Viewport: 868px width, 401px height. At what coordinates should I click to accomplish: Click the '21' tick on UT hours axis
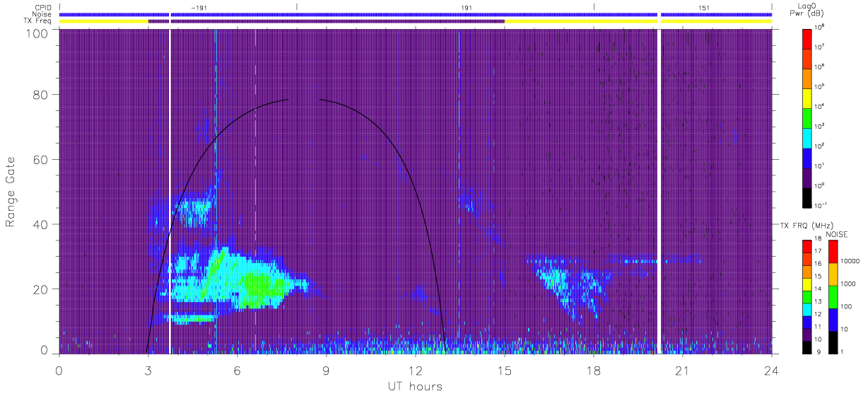click(683, 370)
